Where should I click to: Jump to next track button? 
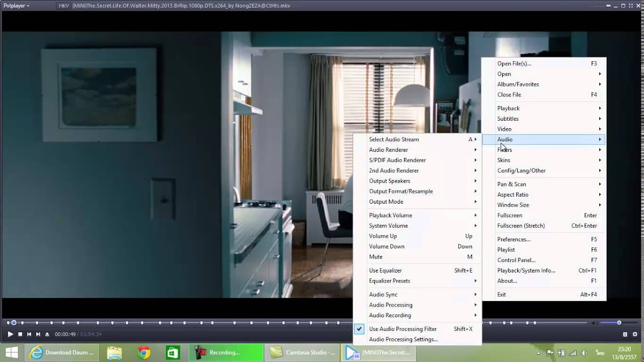click(38, 334)
